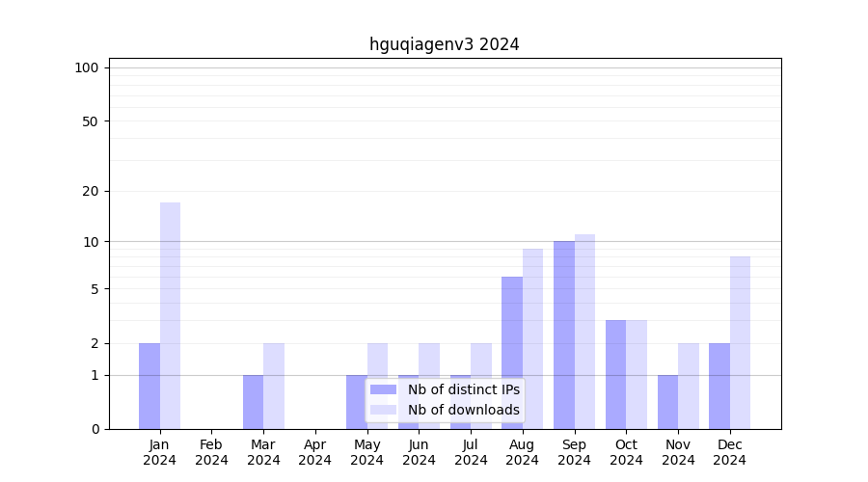Click the Aug 2024 distinct IPs bar
868x482 pixels.
512,353
